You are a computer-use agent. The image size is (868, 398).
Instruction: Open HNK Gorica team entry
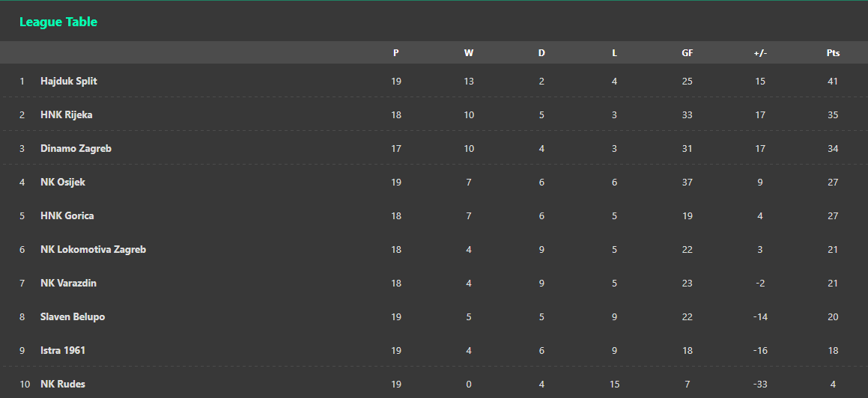(67, 216)
